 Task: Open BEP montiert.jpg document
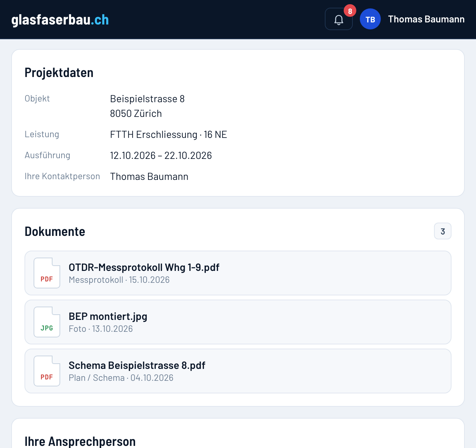click(x=238, y=322)
